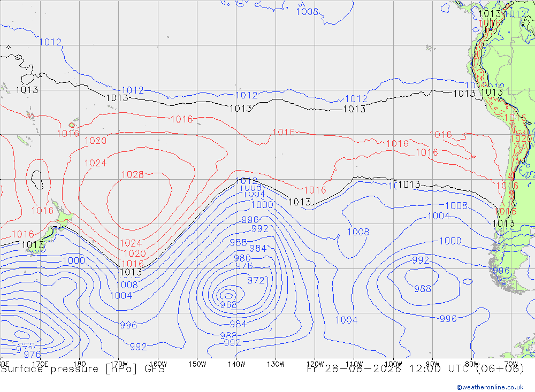Click the 170E longitude axis label
This screenshot has width=535, height=392.
click(x=40, y=364)
